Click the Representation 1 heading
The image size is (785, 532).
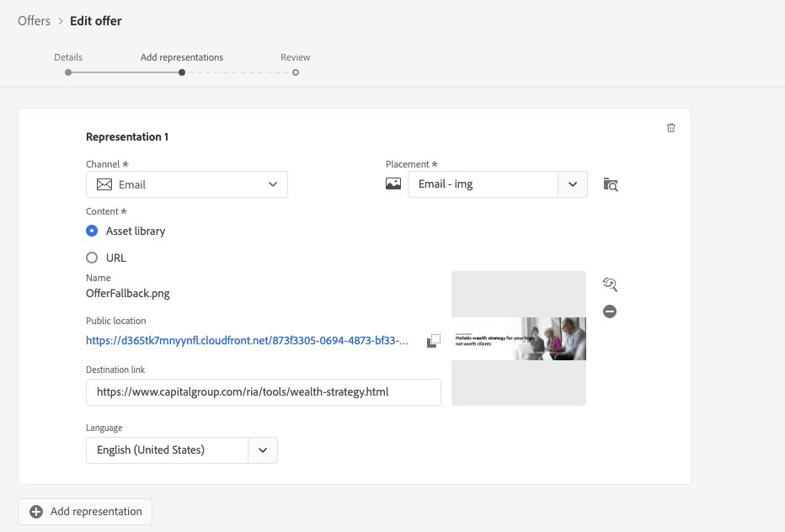(x=127, y=137)
